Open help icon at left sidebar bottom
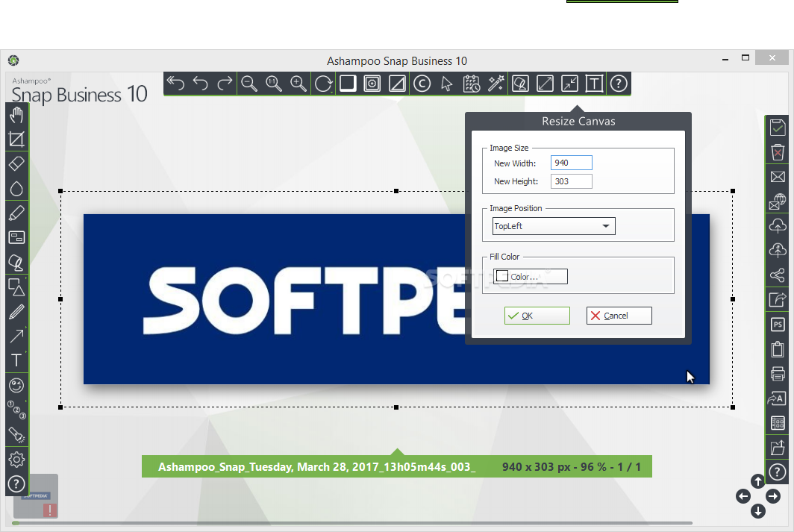Viewport: 794px width, 532px height. click(x=16, y=484)
